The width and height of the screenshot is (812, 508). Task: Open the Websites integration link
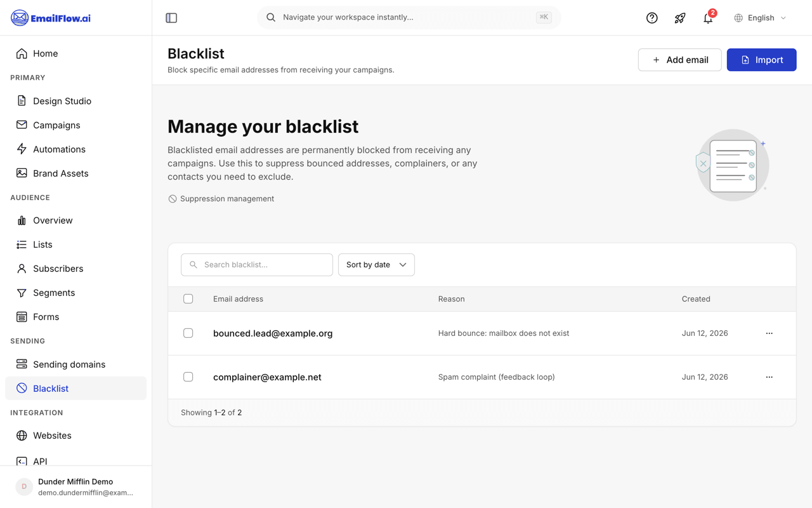(x=75, y=436)
